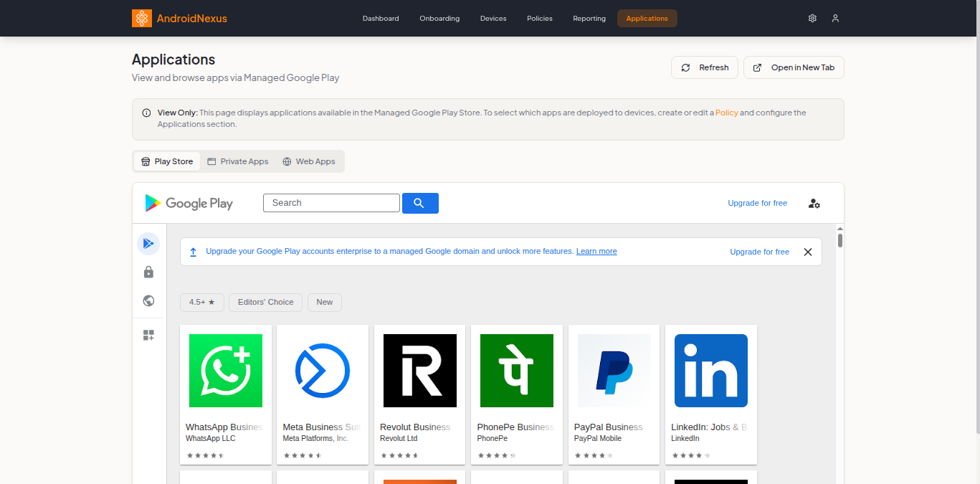This screenshot has height=484, width=980.
Task: Open the LinkedIn app icon
Action: point(711,371)
